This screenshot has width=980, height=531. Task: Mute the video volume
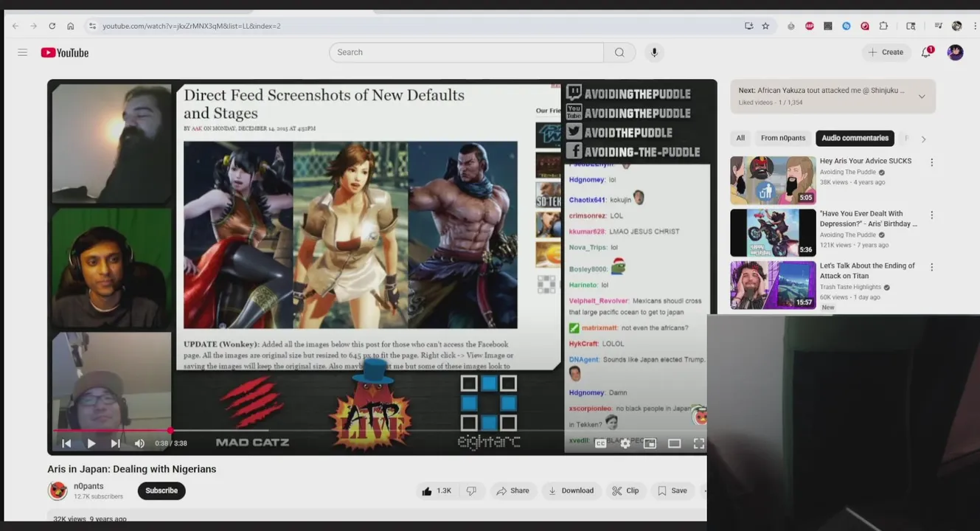pos(139,443)
